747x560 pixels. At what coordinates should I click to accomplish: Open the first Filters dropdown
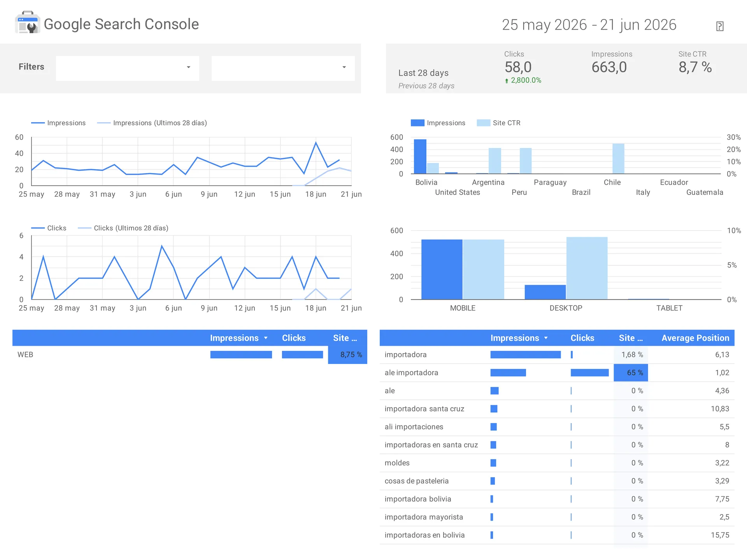click(x=128, y=68)
